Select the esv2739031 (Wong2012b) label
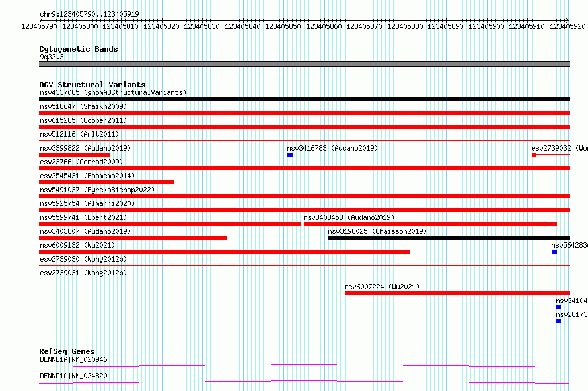The height and width of the screenshot is (391, 588). pos(83,273)
